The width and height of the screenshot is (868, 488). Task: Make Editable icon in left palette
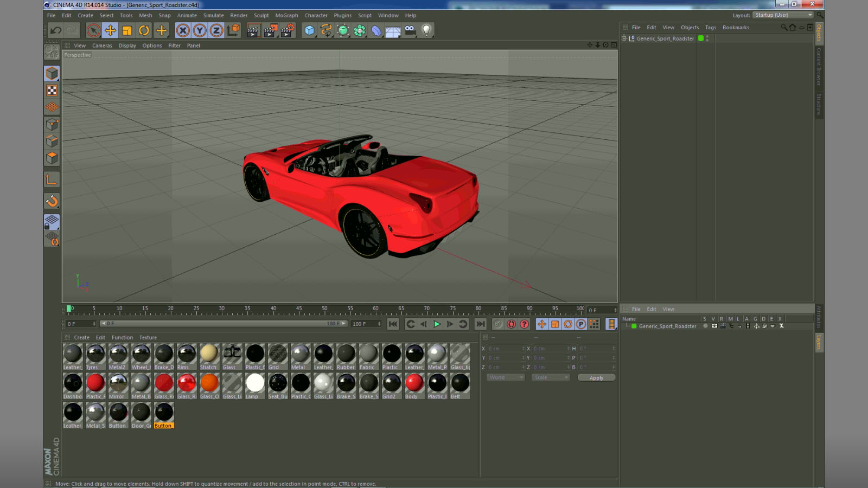click(52, 52)
